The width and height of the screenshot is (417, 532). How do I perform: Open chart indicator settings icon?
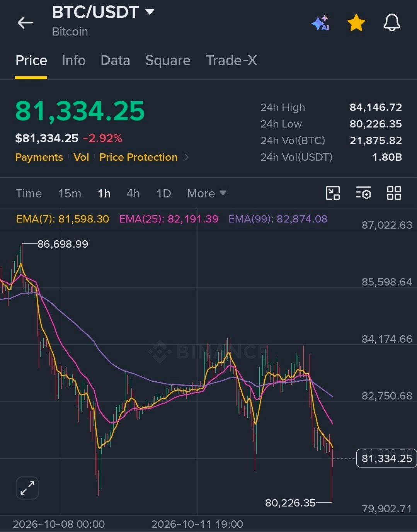tap(363, 193)
